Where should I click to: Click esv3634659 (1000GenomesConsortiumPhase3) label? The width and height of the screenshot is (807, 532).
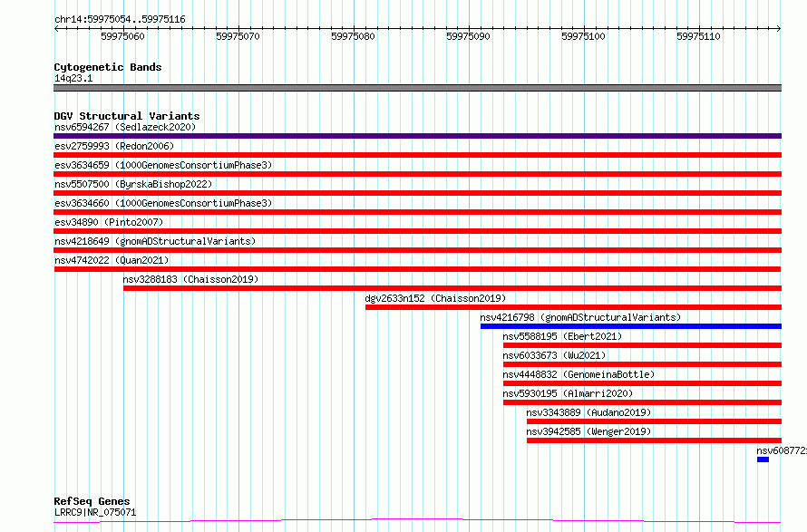tap(163, 165)
